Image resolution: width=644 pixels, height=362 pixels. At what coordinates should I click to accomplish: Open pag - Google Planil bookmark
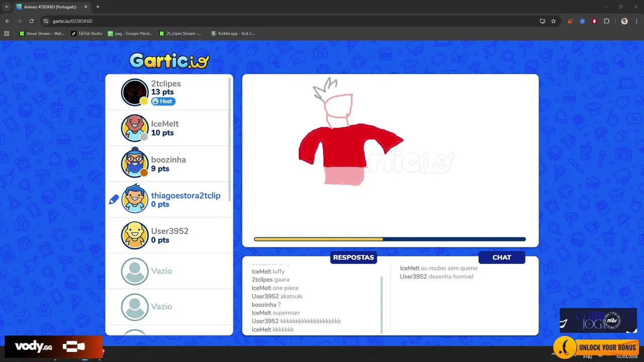(130, 33)
